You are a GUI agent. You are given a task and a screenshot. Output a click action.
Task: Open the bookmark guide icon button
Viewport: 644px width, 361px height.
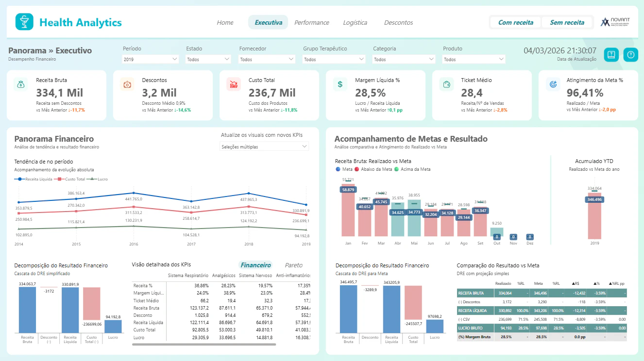tap(611, 55)
